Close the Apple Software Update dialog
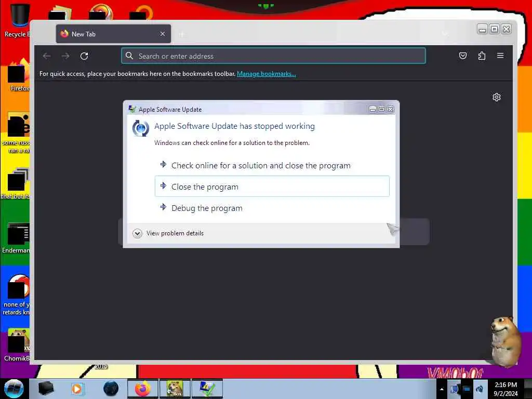This screenshot has width=532, height=399. [x=391, y=109]
